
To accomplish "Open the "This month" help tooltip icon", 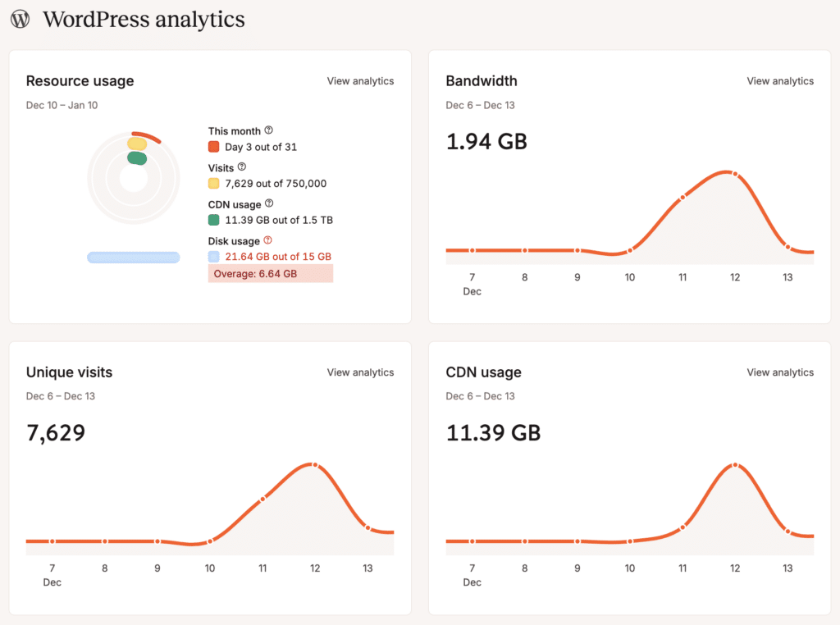I will click(270, 129).
